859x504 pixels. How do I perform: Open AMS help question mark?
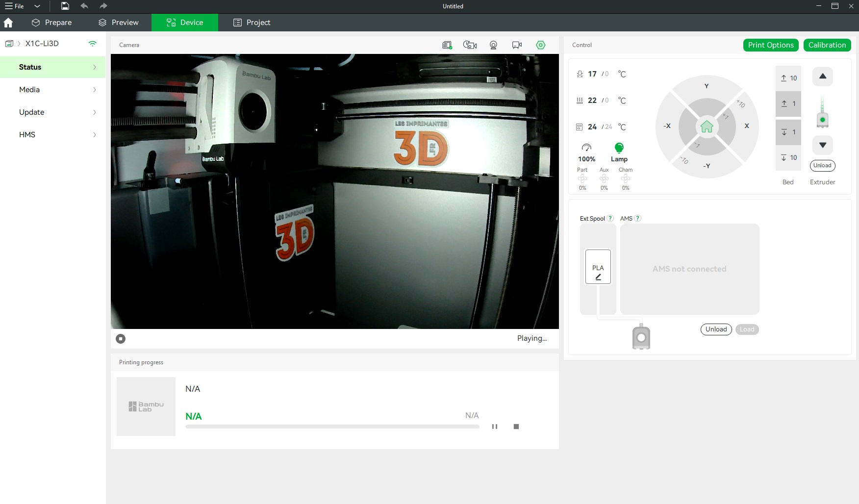[x=638, y=219]
